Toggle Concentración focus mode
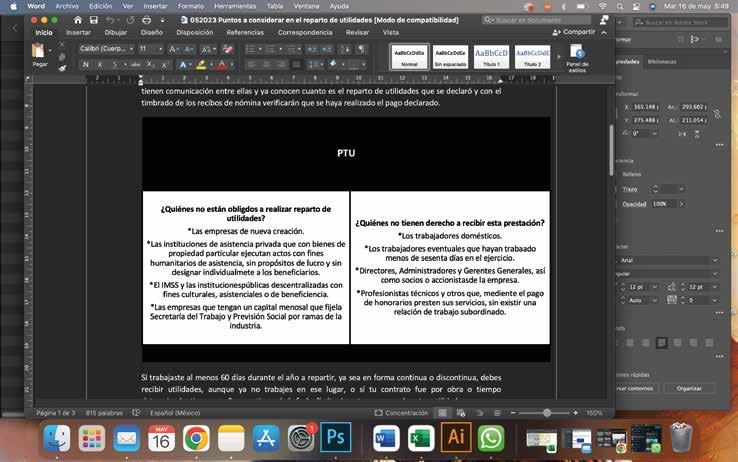The height and width of the screenshot is (462, 738). pyautogui.click(x=401, y=413)
